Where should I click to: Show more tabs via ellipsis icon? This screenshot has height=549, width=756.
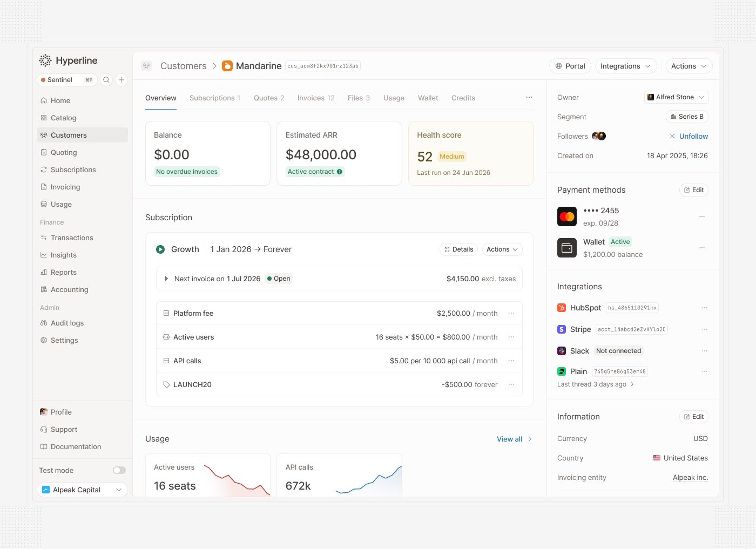(529, 97)
